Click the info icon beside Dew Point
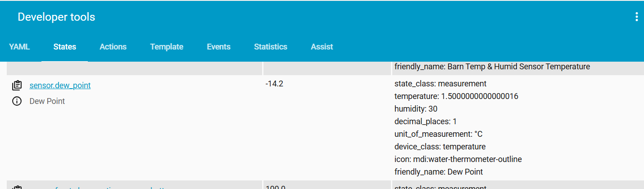This screenshot has height=189, width=644. 17,101
